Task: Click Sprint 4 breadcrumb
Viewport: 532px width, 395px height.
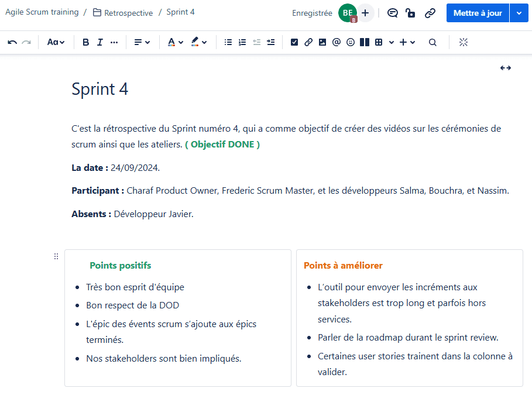Action: 180,12
